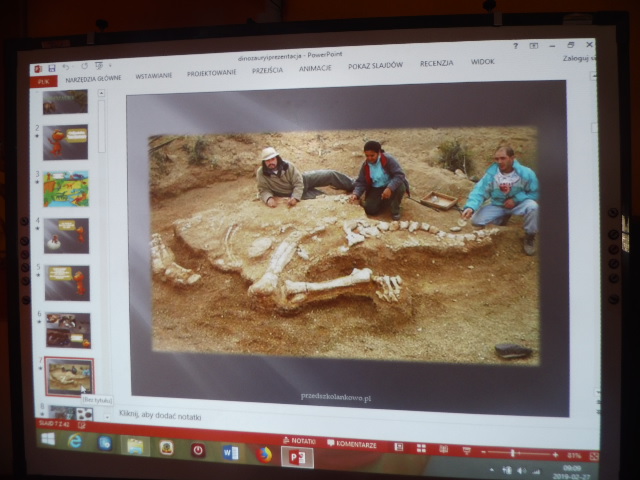Screen dimensions: 640x480
Task: Open the NARZĘDZIA GŁÓWNE tab
Action: pos(93,78)
